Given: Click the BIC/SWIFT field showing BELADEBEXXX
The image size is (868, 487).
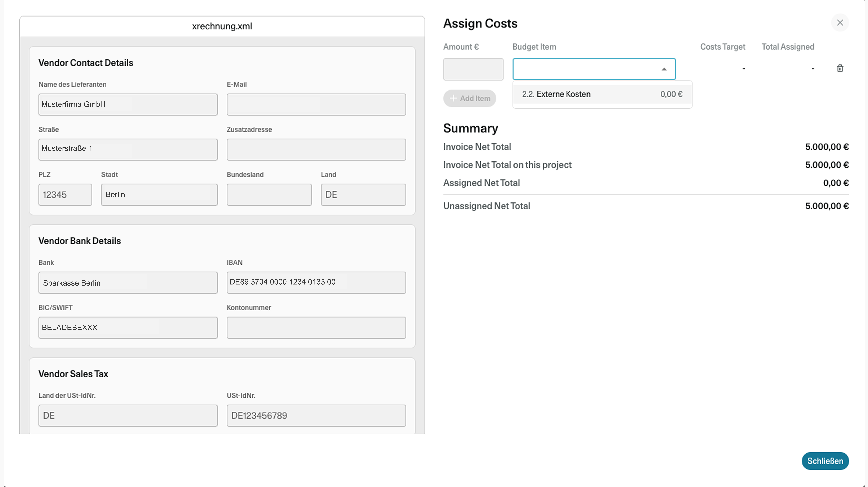Looking at the screenshot, I should [x=128, y=328].
